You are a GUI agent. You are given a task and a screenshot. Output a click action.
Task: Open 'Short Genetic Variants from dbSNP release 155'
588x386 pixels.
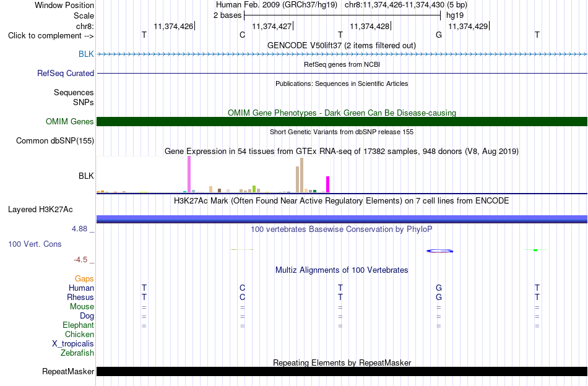(342, 132)
